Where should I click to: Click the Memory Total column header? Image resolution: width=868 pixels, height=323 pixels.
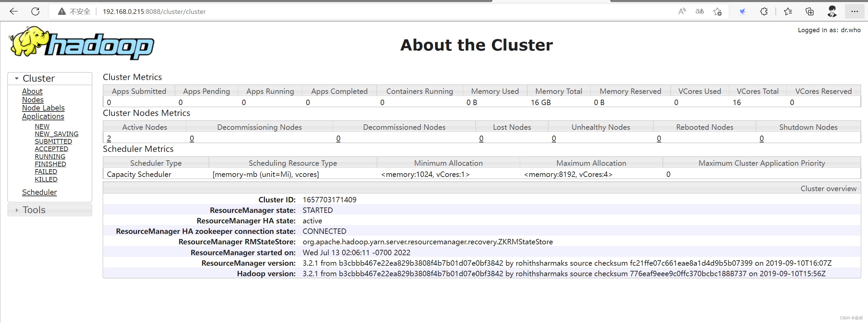point(559,91)
